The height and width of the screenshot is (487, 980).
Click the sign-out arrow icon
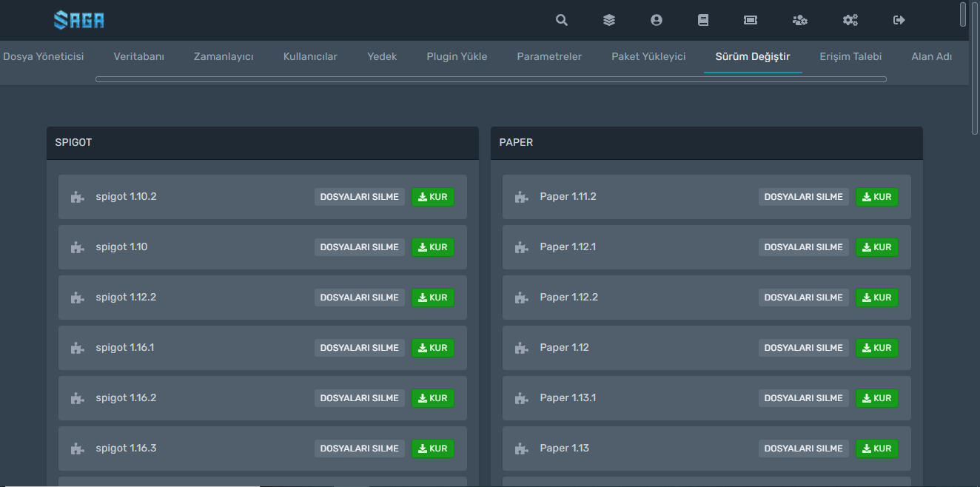[899, 21]
